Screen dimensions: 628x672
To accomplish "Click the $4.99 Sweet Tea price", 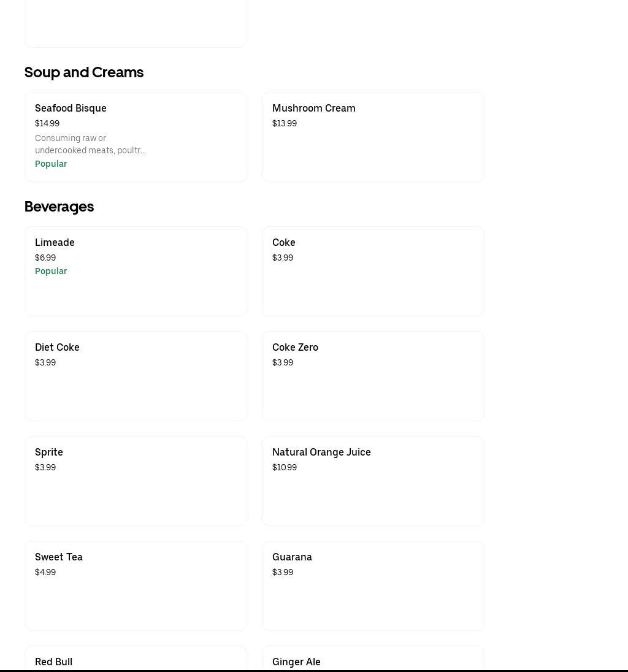I will (45, 572).
